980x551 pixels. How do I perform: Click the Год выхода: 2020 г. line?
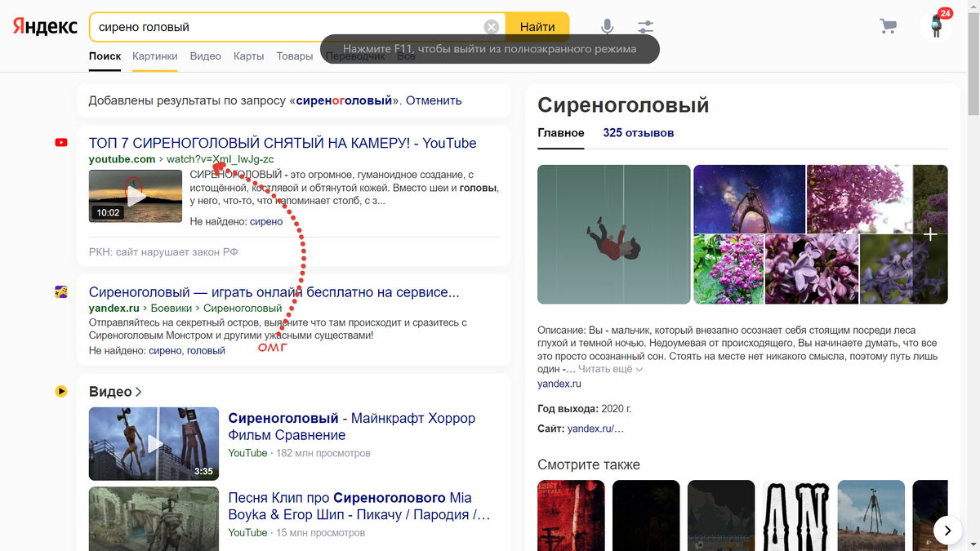[x=585, y=408]
